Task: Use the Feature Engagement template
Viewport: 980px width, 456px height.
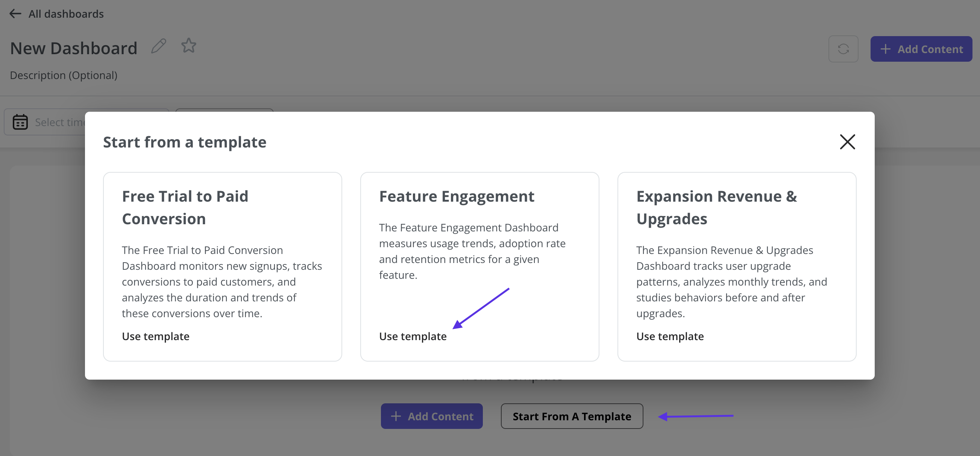Action: [x=413, y=336]
